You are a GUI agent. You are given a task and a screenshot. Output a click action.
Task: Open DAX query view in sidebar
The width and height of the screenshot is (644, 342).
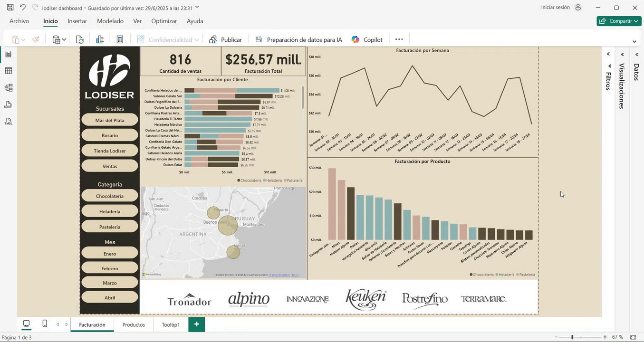(8, 104)
